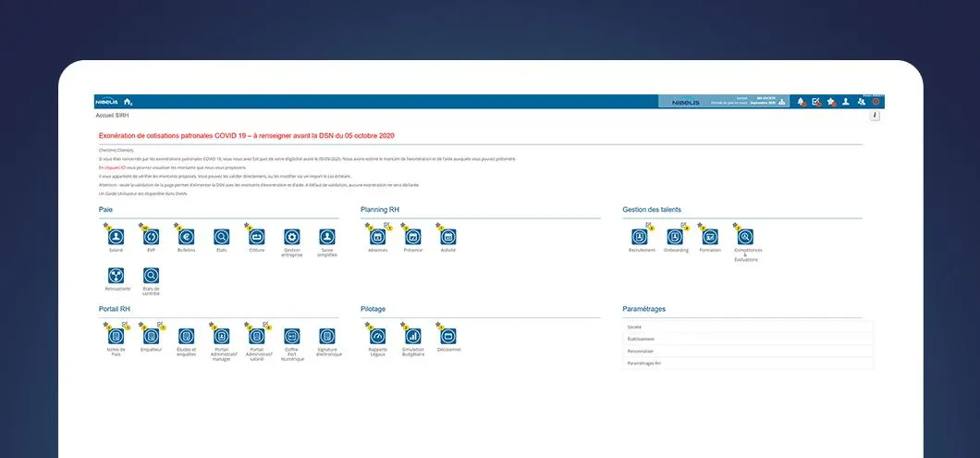The width and height of the screenshot is (980, 458).
Task: Click the information 'i' button
Action: [x=875, y=116]
